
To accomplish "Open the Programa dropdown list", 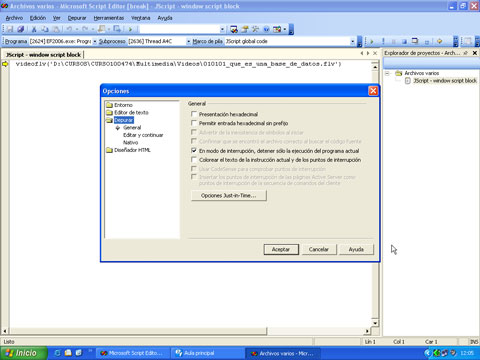I will tap(95, 41).
